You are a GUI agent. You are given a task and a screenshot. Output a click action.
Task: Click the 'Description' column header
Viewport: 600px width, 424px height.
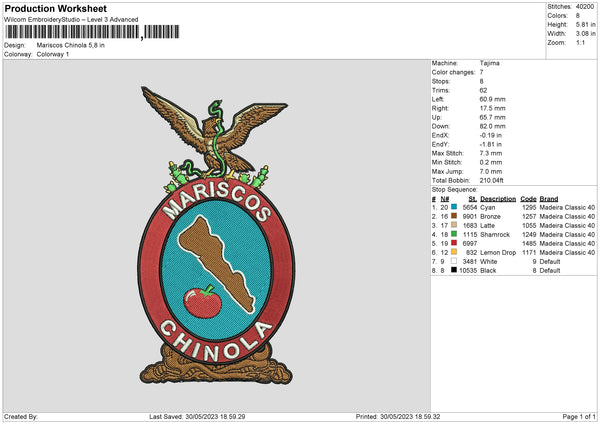498,199
